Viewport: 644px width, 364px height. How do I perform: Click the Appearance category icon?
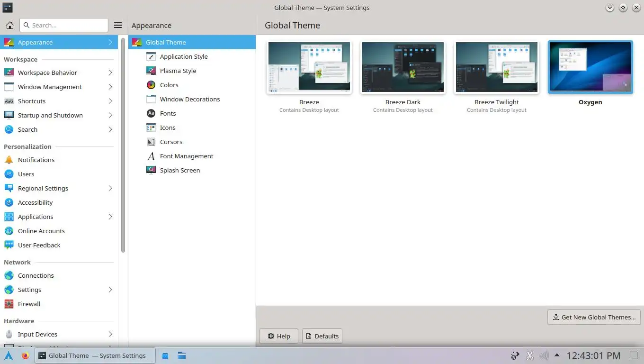click(x=9, y=42)
